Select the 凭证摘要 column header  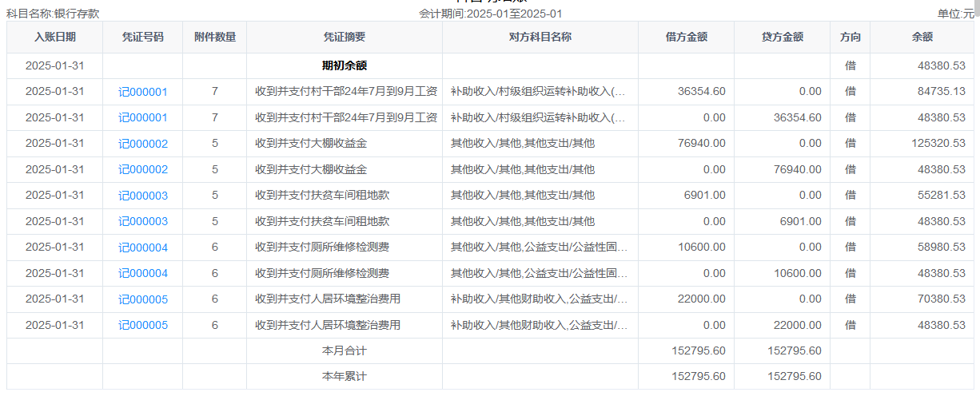tap(345, 37)
